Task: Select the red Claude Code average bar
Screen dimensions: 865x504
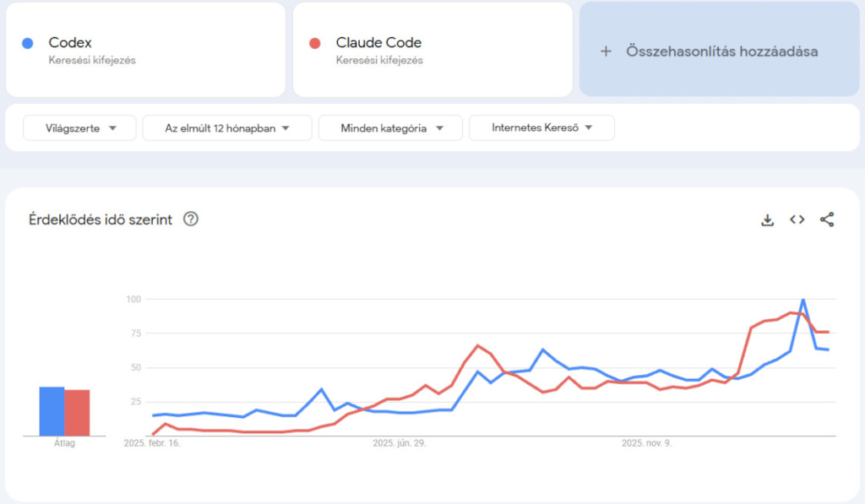Action: click(77, 413)
